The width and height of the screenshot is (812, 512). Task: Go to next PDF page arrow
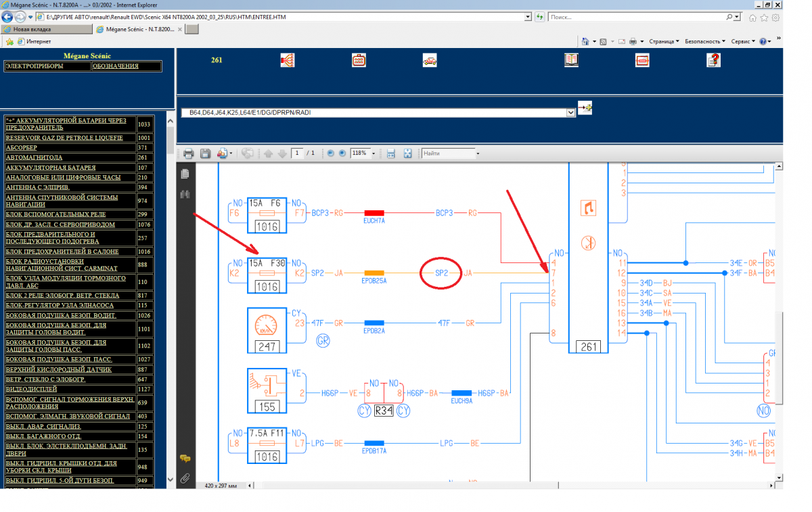click(281, 154)
